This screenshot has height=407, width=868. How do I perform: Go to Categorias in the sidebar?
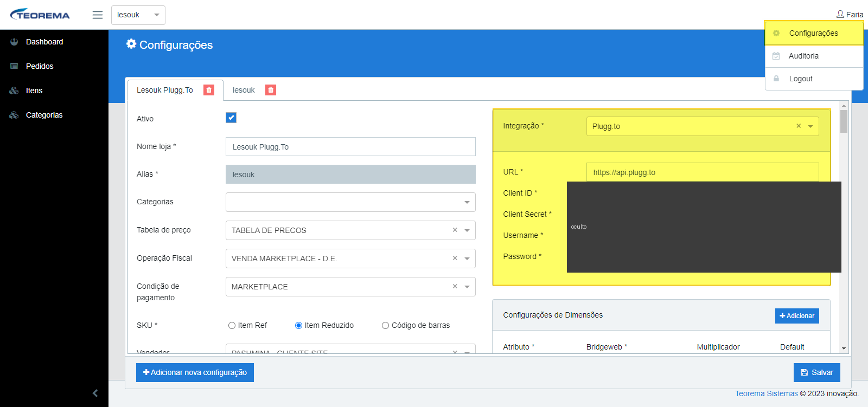pos(44,115)
